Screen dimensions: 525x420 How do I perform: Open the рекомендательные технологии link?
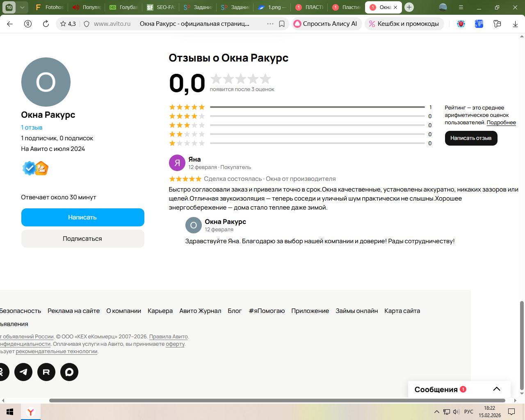[57, 352]
